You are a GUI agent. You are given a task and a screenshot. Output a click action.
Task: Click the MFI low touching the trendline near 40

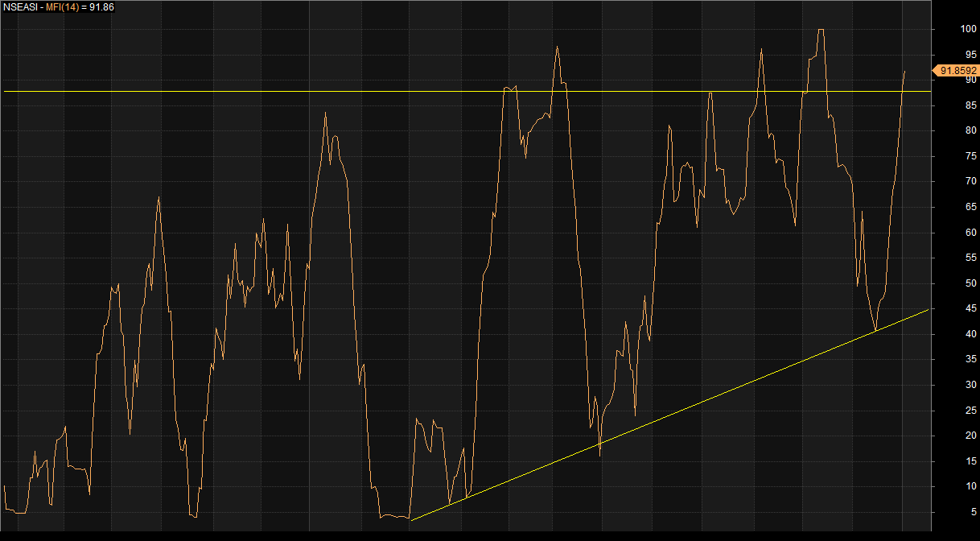[875, 330]
